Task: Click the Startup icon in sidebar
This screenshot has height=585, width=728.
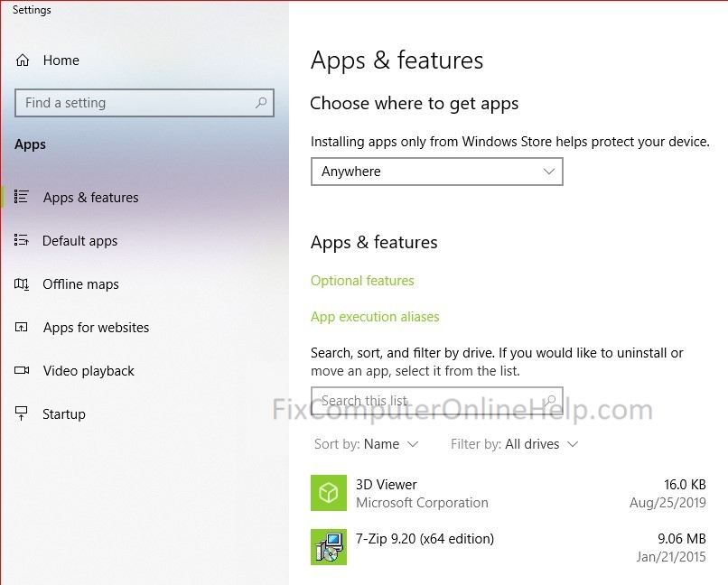Action: click(22, 413)
